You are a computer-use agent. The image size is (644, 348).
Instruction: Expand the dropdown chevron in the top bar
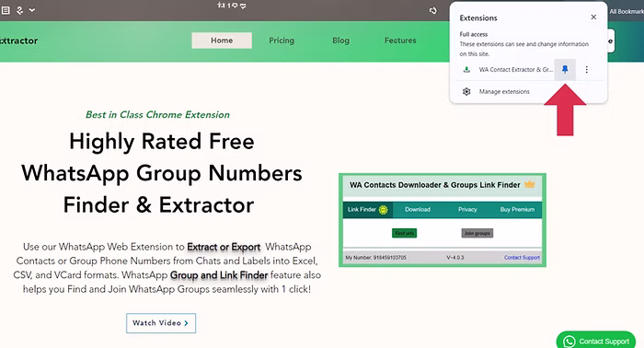tap(32, 10)
